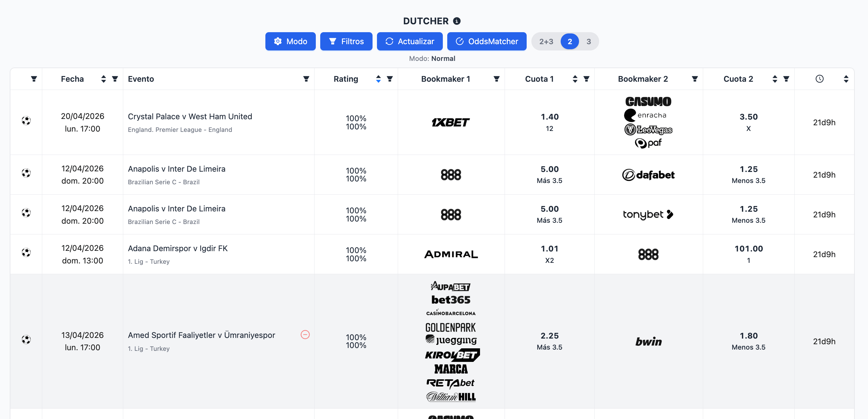Click the Marca bookmaker logo

click(451, 369)
